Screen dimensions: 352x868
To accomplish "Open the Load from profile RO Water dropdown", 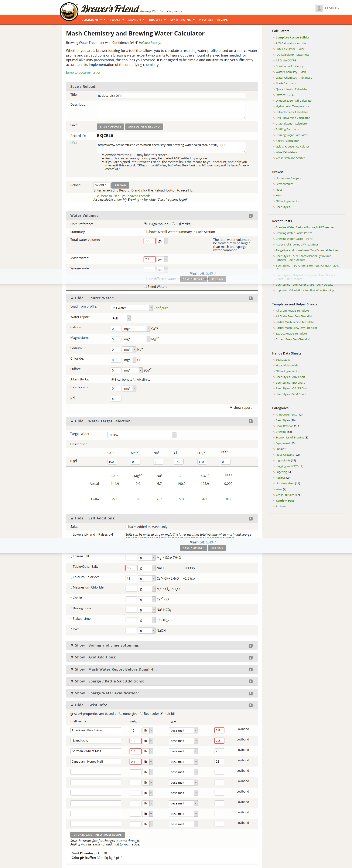I will click(x=132, y=308).
